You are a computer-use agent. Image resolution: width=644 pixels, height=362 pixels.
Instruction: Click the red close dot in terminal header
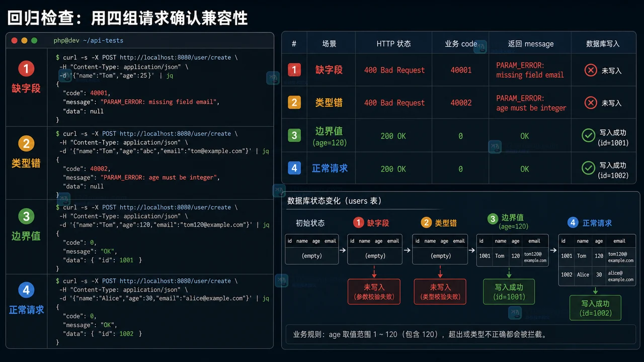tap(14, 40)
